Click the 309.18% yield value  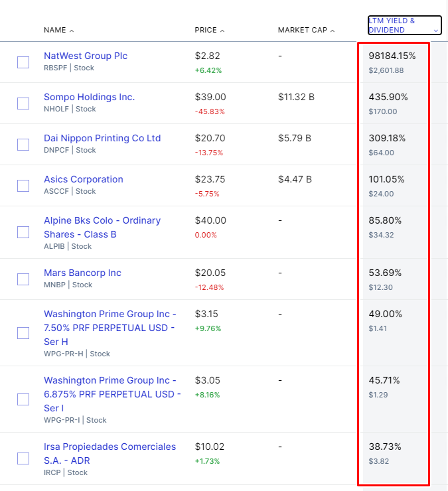point(387,138)
